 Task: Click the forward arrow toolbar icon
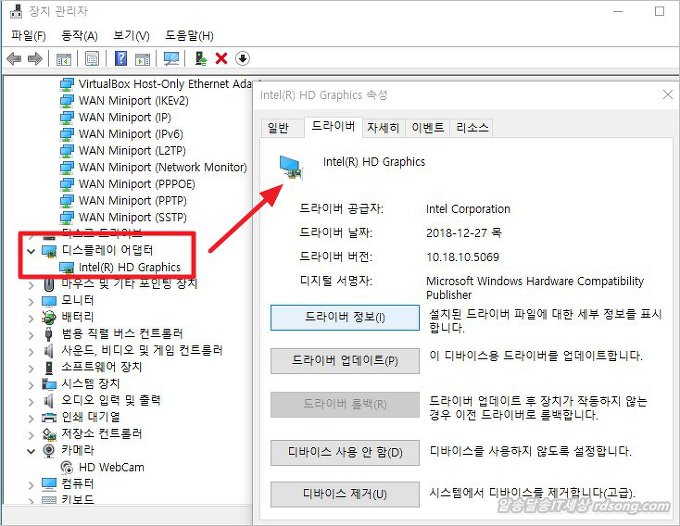pyautogui.click(x=35, y=59)
